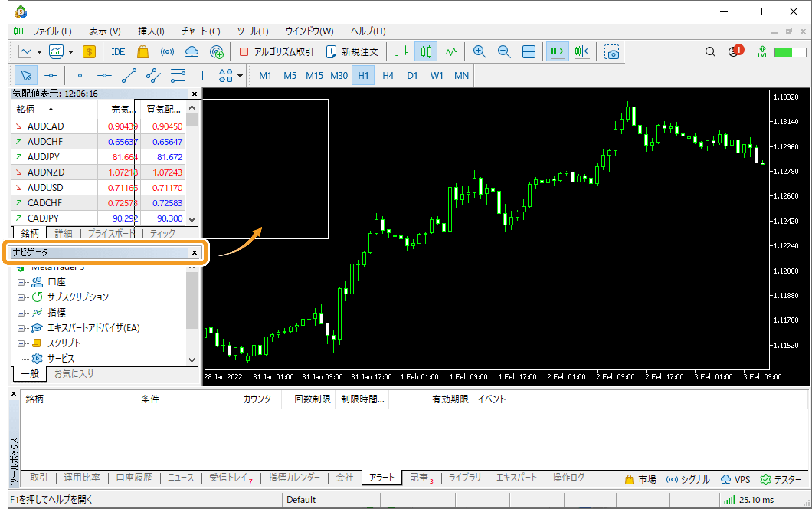Toggle candlestick chart mode
The width and height of the screenshot is (812, 509).
(426, 52)
